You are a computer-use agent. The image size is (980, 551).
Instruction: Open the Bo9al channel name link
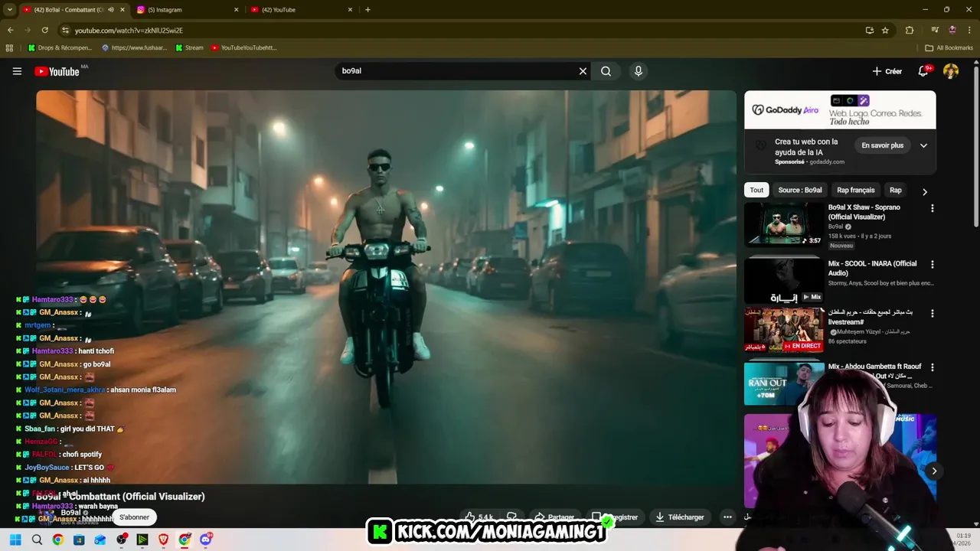click(70, 513)
